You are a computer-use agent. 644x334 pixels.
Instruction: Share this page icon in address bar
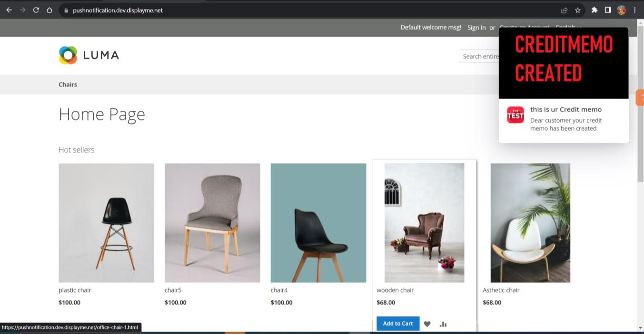coord(564,10)
